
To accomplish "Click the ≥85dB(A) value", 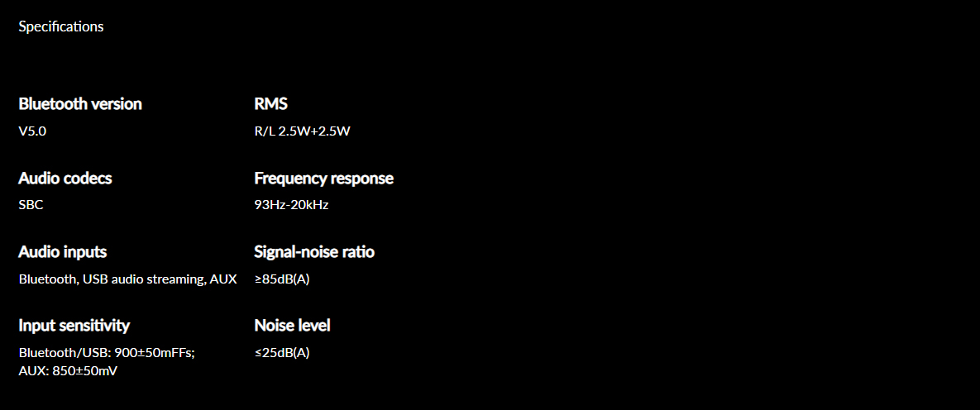I will pos(282,279).
